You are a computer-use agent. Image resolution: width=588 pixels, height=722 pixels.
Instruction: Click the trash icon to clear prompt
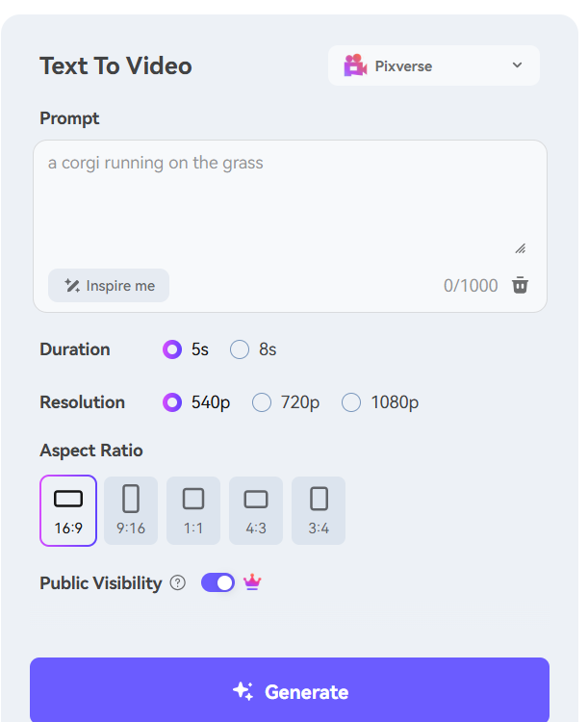520,285
